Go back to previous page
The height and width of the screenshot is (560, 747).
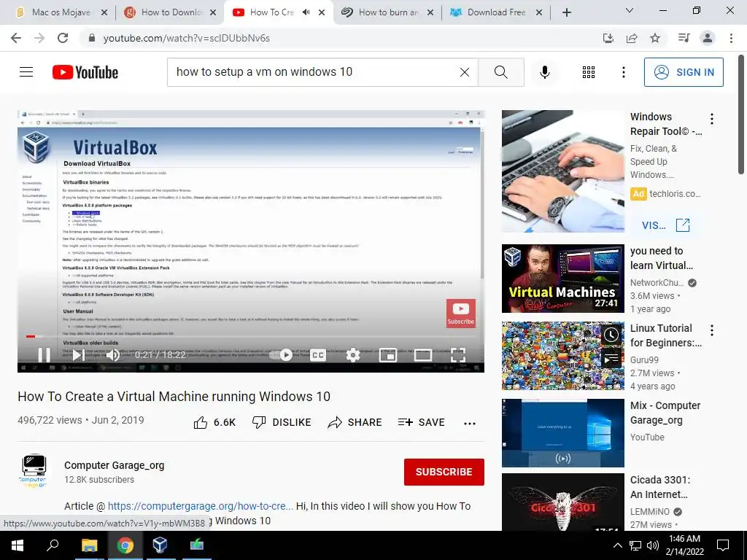coord(16,38)
